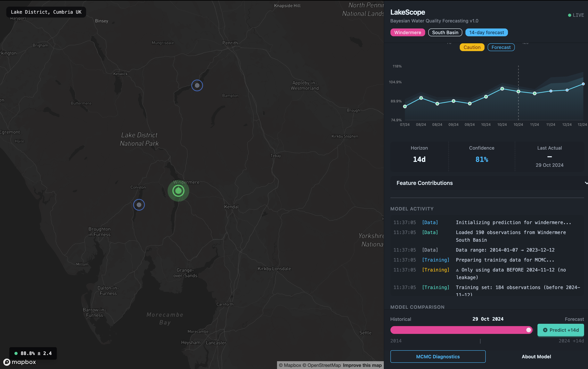Toggle the Caution legend pill
Screen dimensions: 588x369
pyautogui.click(x=472, y=47)
